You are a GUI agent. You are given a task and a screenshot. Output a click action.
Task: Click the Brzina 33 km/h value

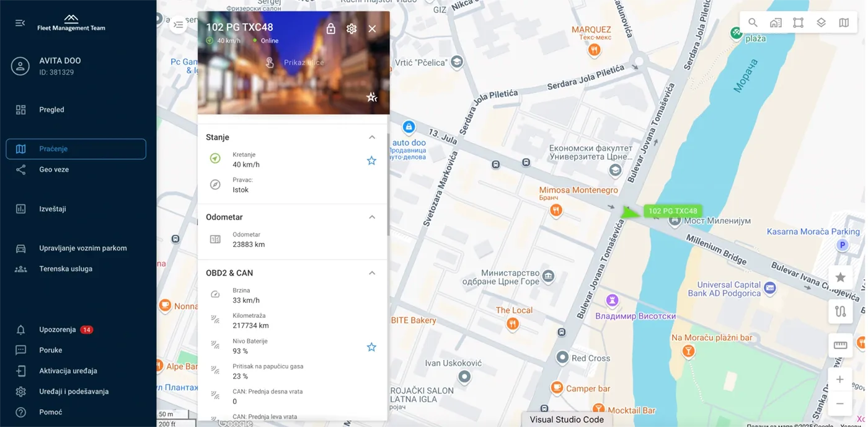tap(246, 300)
